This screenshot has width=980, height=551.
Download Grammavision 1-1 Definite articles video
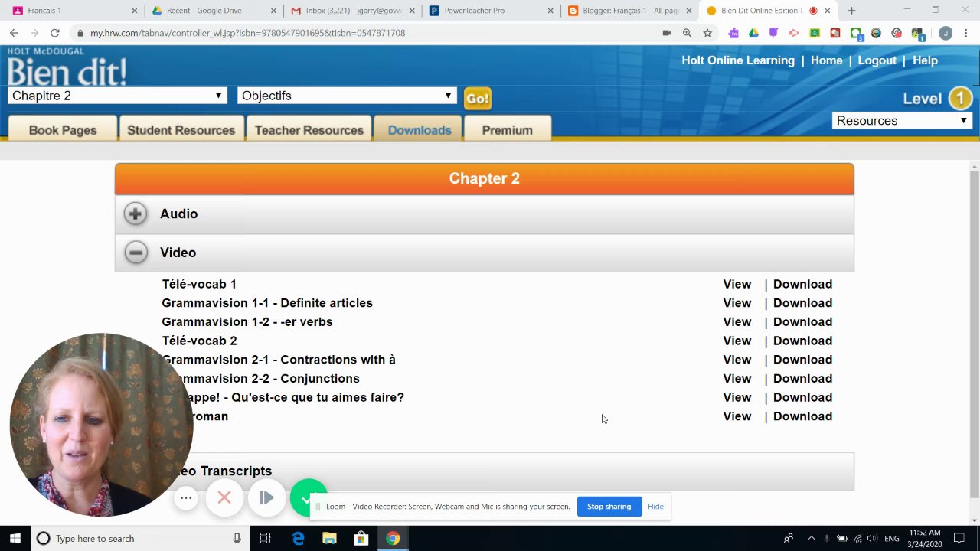pos(802,303)
